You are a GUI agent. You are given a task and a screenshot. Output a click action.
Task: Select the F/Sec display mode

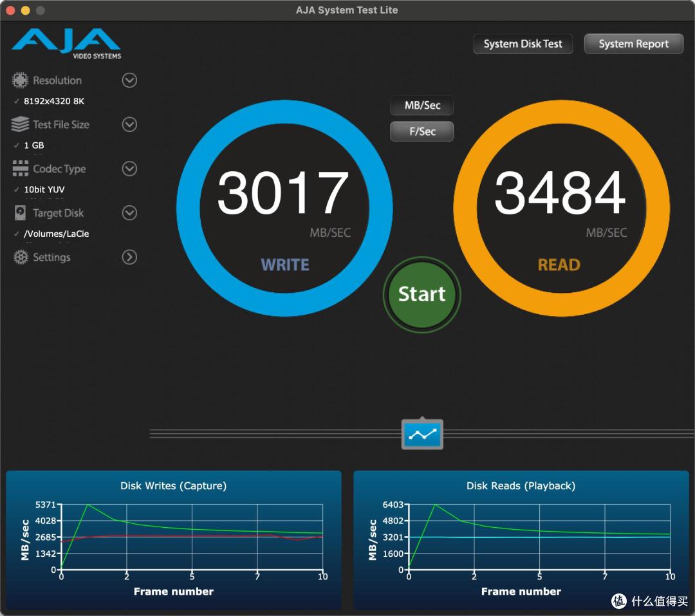click(x=422, y=131)
